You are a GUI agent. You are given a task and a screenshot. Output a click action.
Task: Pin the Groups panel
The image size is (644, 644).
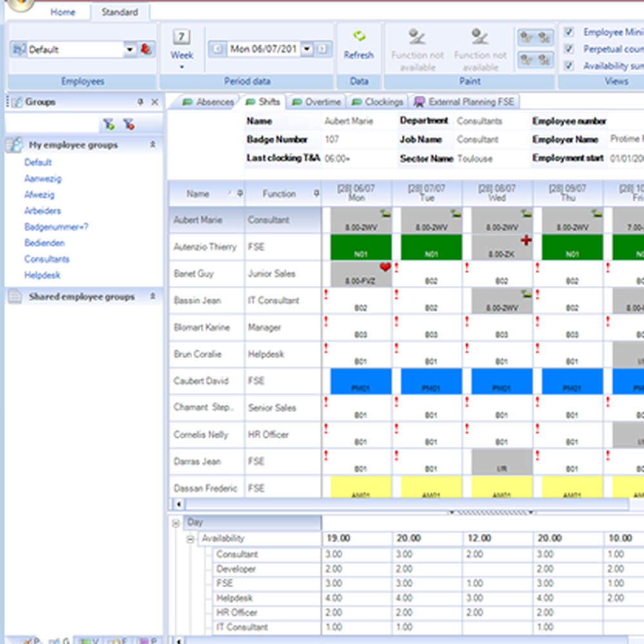tap(140, 102)
